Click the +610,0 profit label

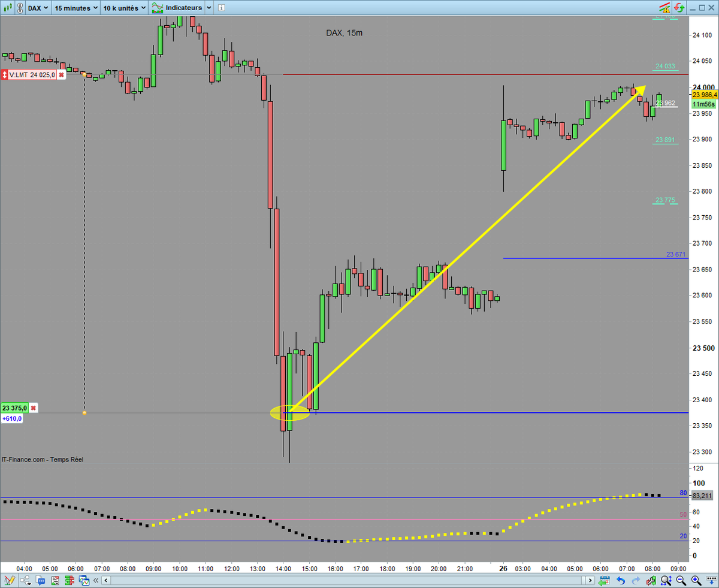12,418
